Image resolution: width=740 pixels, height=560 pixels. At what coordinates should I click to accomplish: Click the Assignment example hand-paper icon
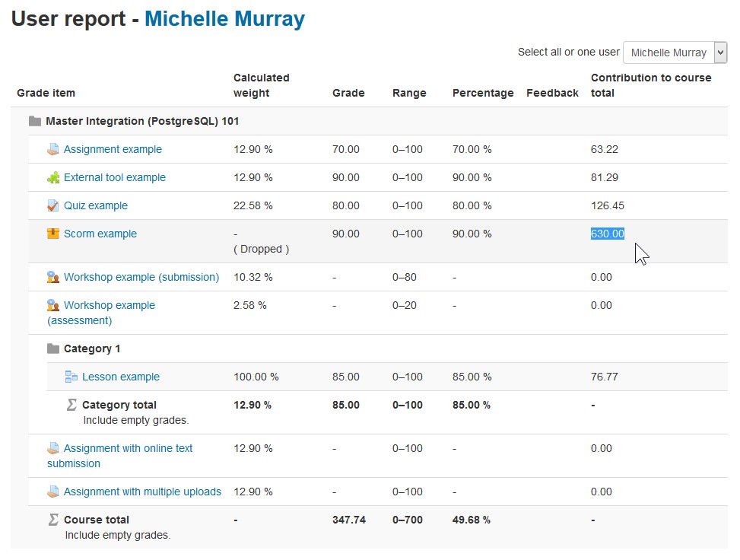point(53,149)
